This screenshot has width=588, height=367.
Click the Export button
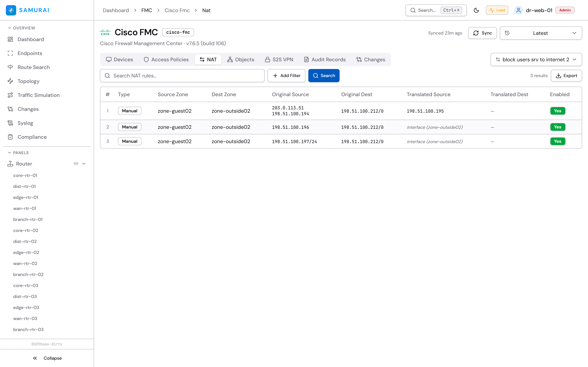pyautogui.click(x=566, y=76)
